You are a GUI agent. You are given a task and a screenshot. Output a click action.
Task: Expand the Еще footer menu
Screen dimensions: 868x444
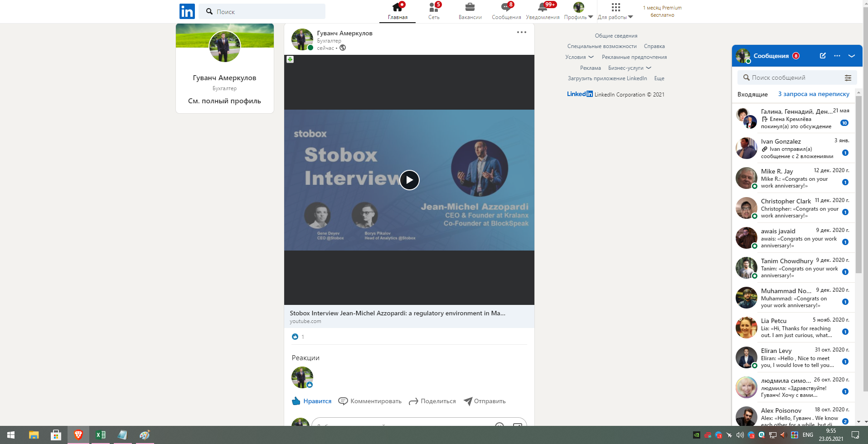(x=659, y=78)
